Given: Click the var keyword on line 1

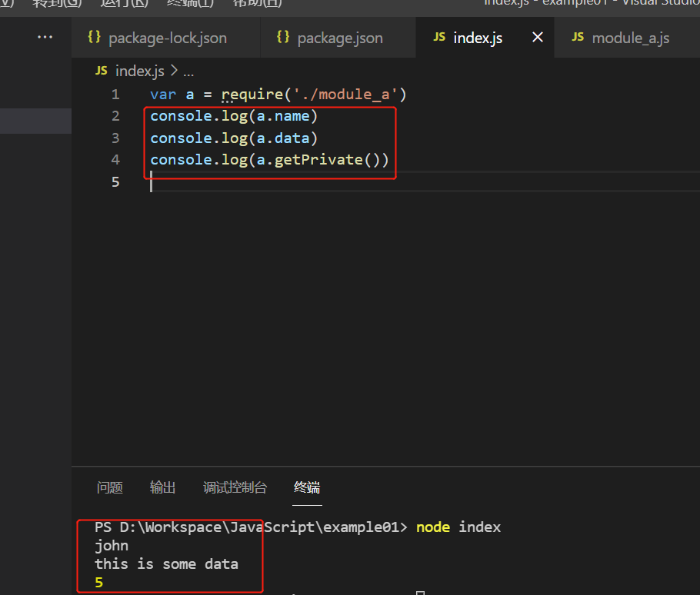Looking at the screenshot, I should click(x=163, y=95).
